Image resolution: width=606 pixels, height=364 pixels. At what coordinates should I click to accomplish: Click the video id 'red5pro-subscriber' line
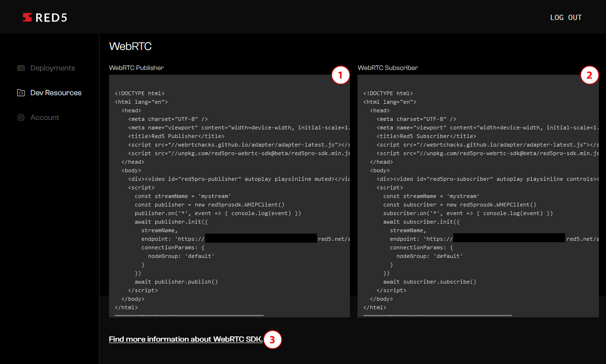pos(487,179)
